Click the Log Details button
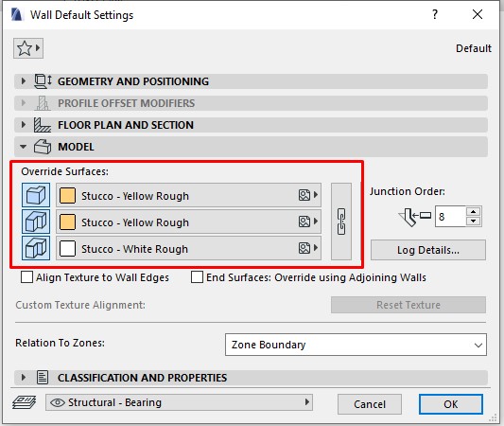The image size is (504, 426). coord(428,250)
